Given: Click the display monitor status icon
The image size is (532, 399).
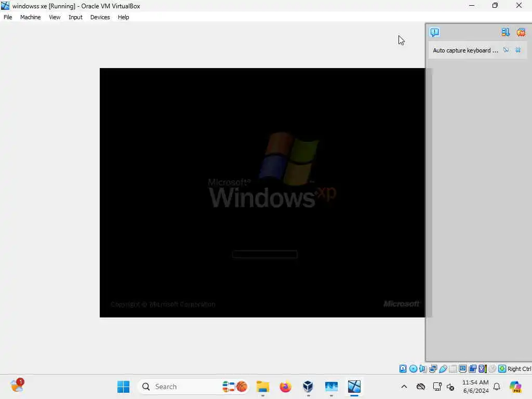Looking at the screenshot, I should 462,369.
